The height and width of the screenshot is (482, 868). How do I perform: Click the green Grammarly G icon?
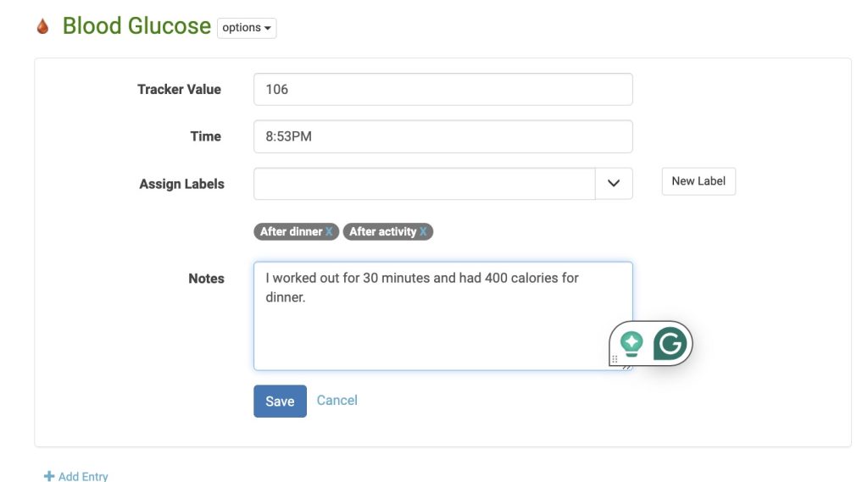pyautogui.click(x=670, y=343)
